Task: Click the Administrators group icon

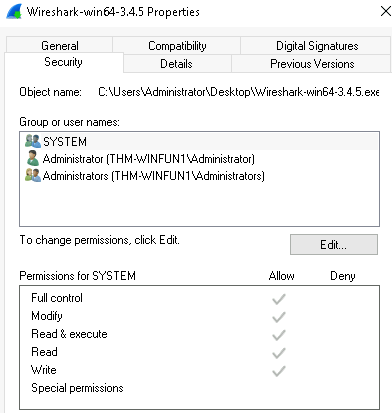Action: [x=33, y=175]
